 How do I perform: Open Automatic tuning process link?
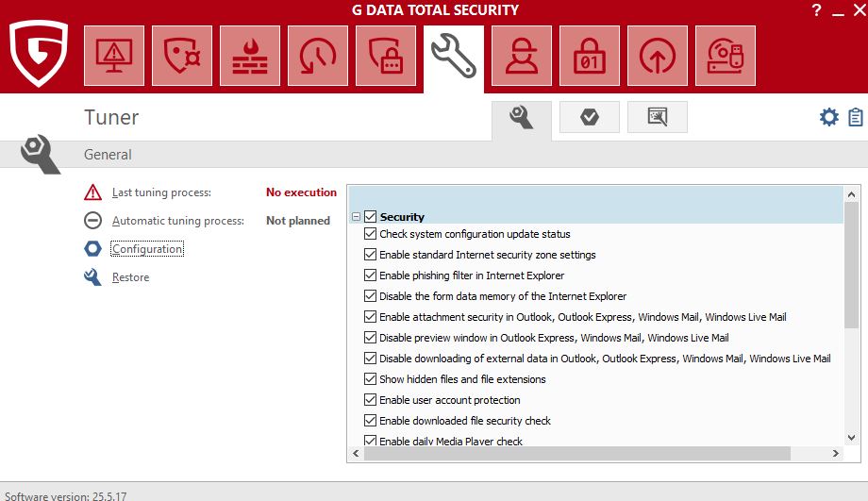(177, 221)
